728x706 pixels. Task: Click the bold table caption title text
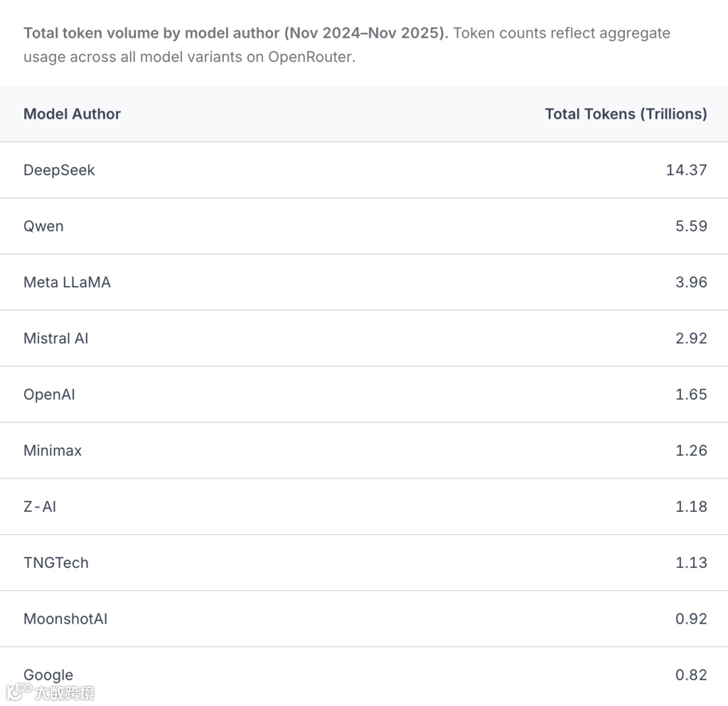pos(236,33)
